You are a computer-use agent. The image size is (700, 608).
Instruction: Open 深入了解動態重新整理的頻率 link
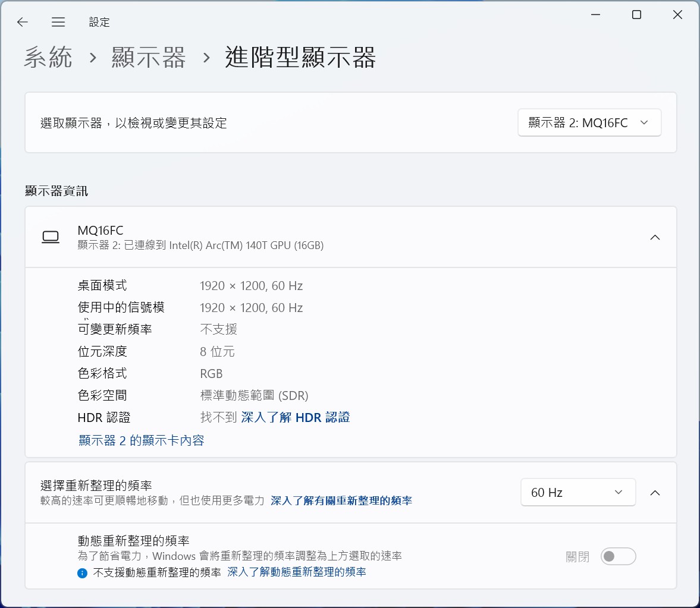[296, 572]
